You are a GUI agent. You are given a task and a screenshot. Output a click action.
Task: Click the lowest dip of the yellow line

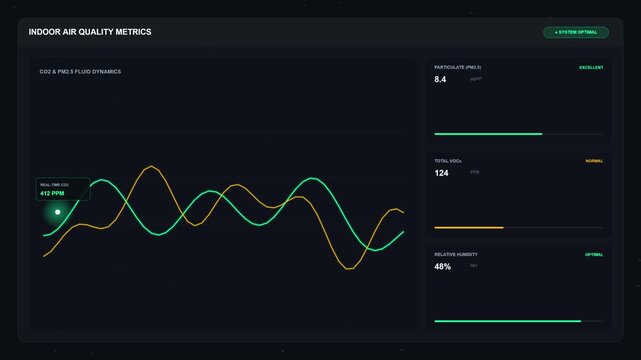(x=349, y=269)
